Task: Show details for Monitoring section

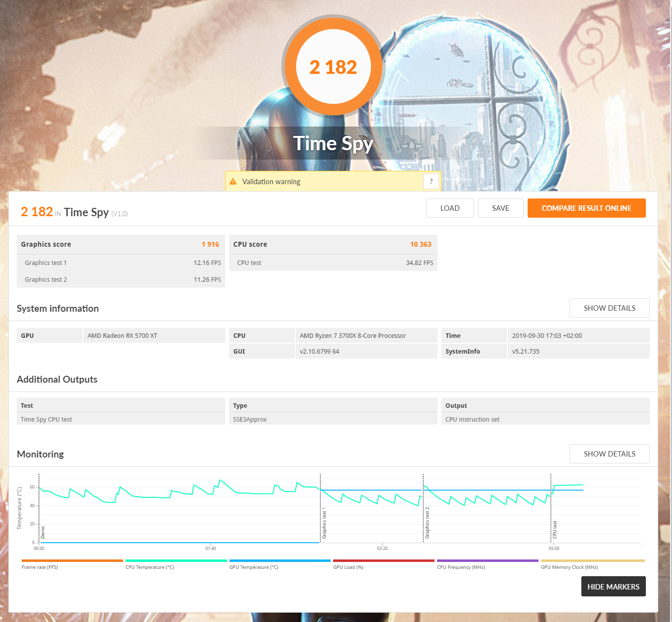Action: coord(609,454)
